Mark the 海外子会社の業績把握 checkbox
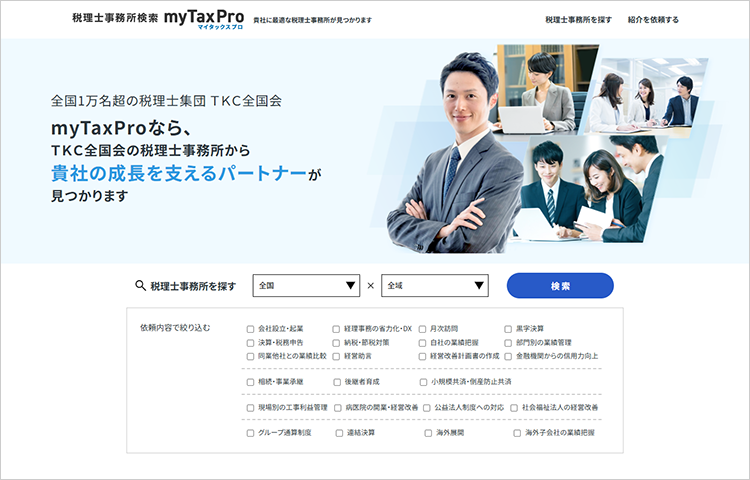750x480 pixels. coord(517,433)
